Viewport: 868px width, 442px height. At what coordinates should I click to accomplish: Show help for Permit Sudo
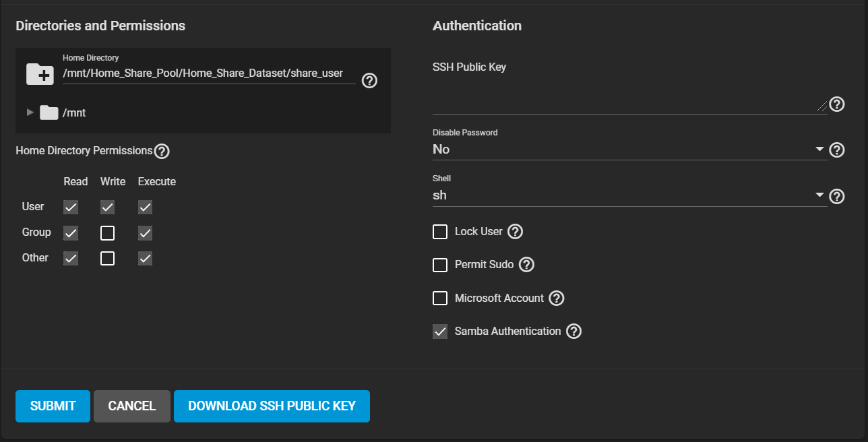(x=526, y=265)
